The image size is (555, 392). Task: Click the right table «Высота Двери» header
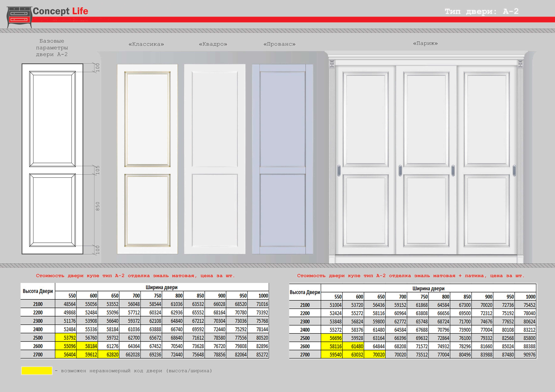click(x=305, y=292)
